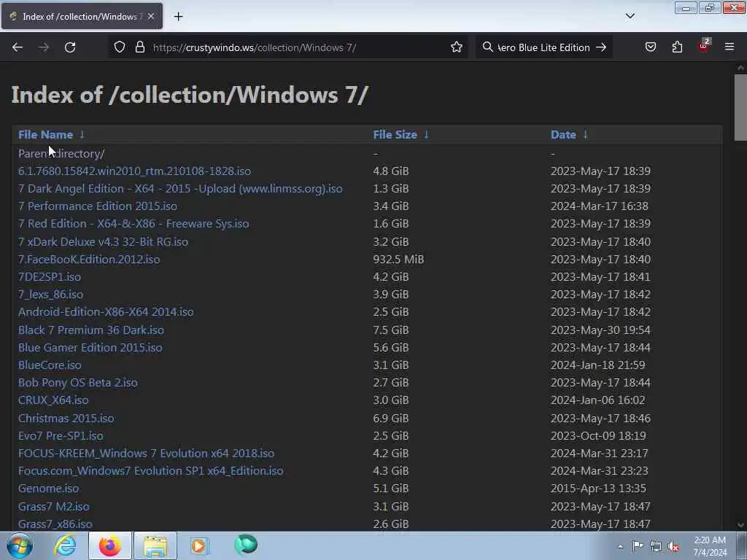Open Focus.com_Windows7 Evolution SP1 x64_Edition.iso
Screen dimensions: 747x560
point(150,471)
